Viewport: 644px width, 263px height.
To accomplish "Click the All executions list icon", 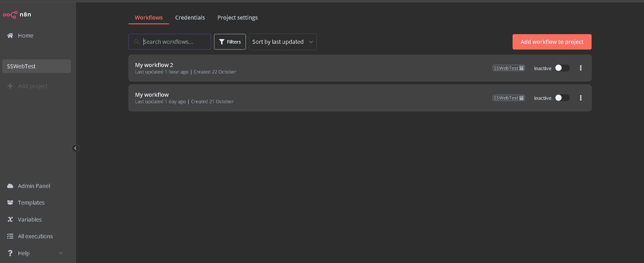I will [10, 236].
